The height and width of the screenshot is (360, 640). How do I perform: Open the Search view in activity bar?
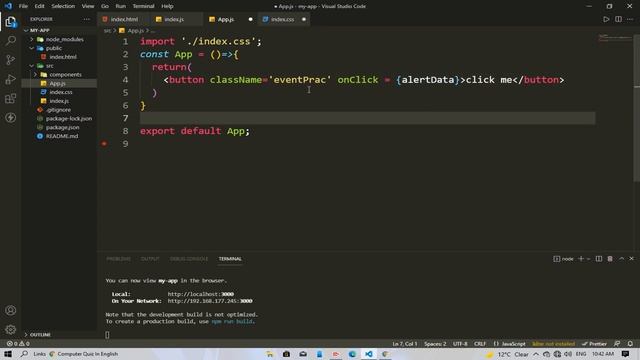(11, 40)
